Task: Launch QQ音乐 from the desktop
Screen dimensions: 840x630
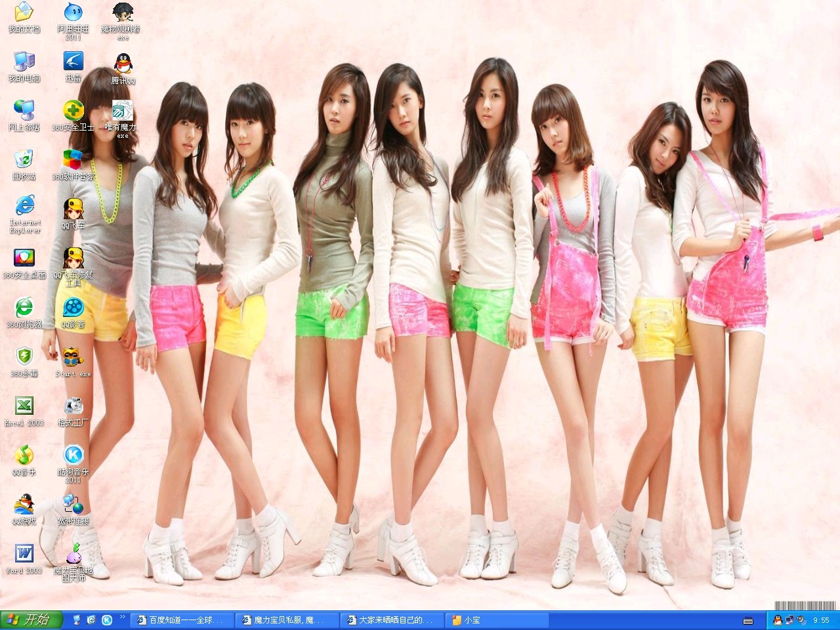Action: 24,455
